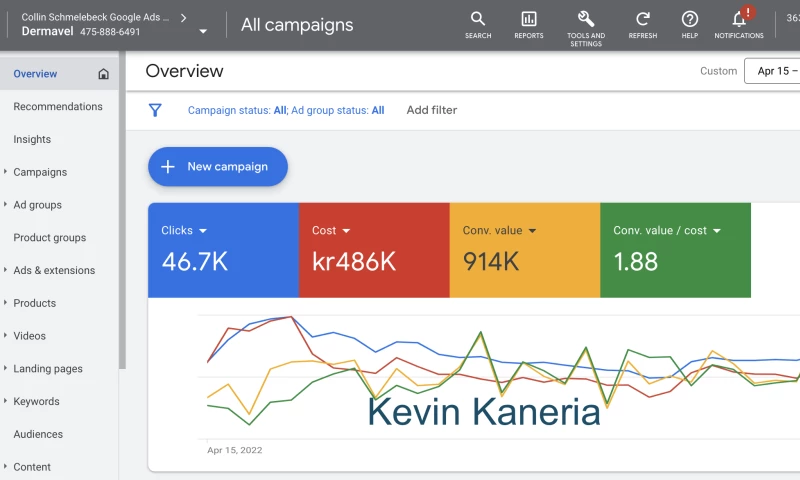Screen dimensions: 800x480
Task: Open the Search tool icon
Action: click(478, 20)
